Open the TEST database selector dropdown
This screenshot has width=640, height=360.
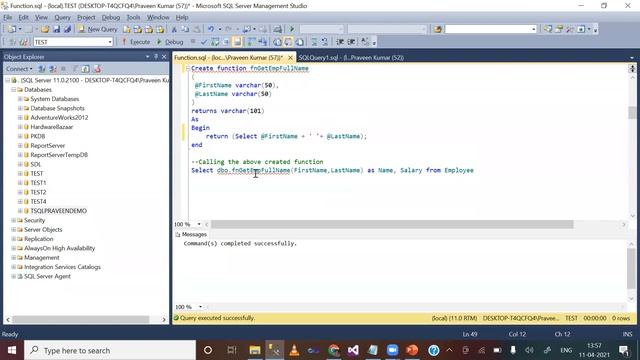(110, 42)
